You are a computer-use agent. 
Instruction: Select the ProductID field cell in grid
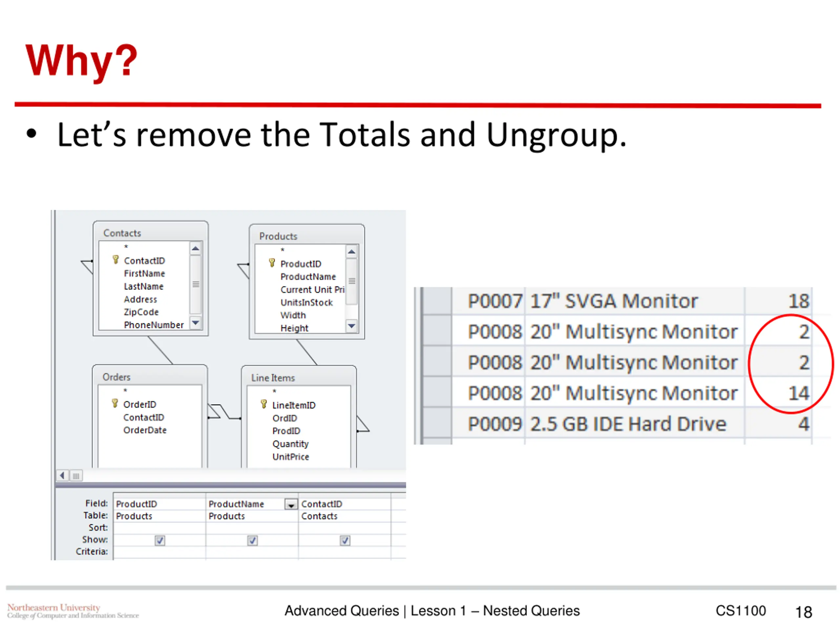(159, 504)
